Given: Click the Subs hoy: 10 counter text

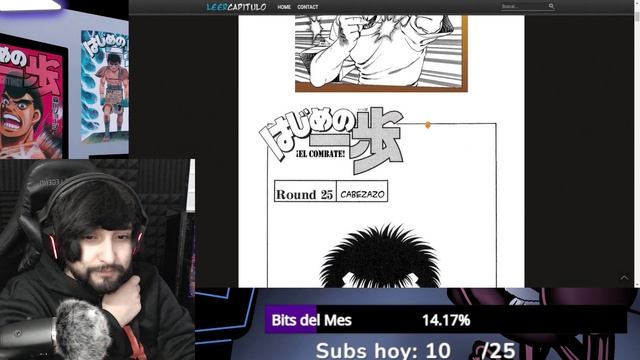Looking at the screenshot, I should pos(383,351).
